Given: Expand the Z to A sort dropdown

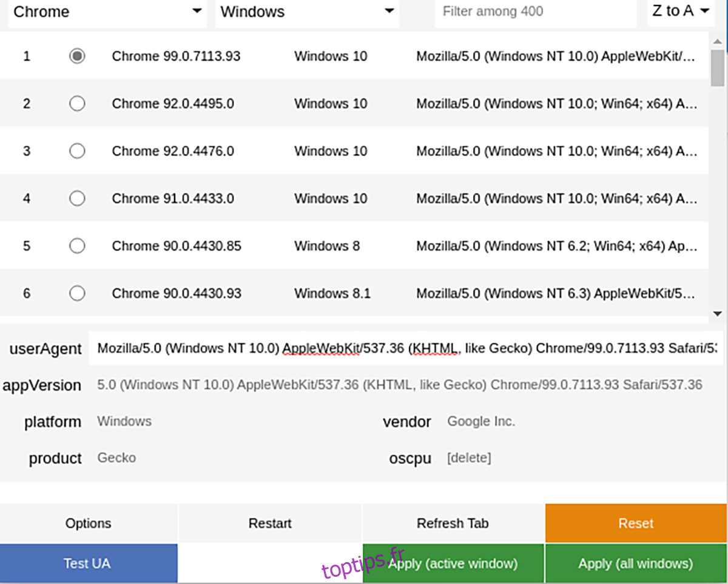Looking at the screenshot, I should click(681, 11).
